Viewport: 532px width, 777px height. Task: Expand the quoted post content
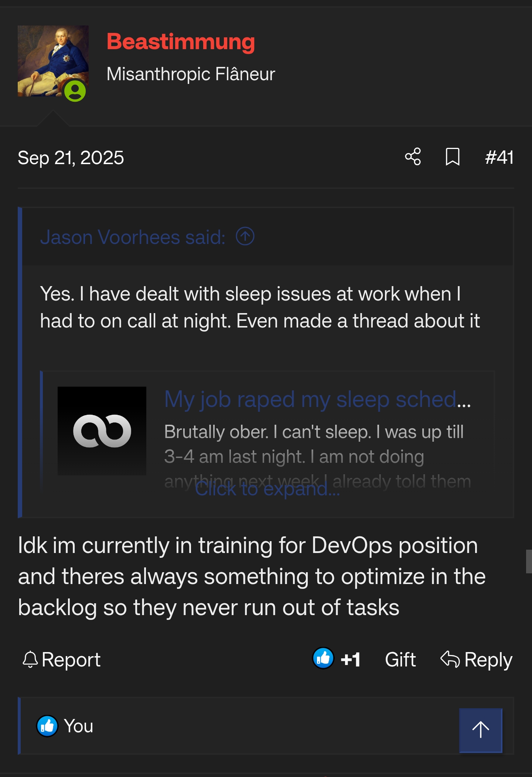(267, 489)
